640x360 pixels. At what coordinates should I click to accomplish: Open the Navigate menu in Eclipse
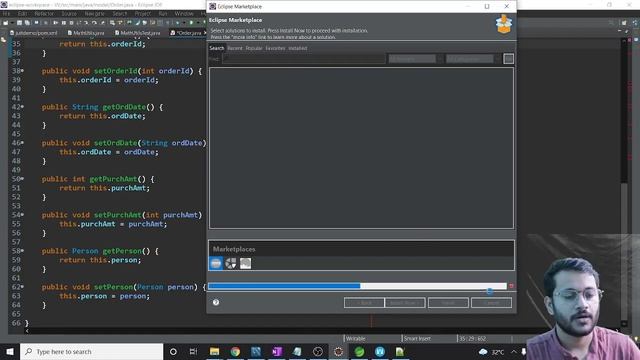[x=95, y=13]
